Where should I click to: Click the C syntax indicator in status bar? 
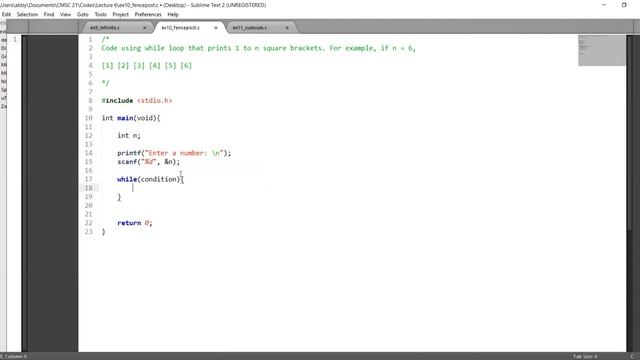(632, 356)
